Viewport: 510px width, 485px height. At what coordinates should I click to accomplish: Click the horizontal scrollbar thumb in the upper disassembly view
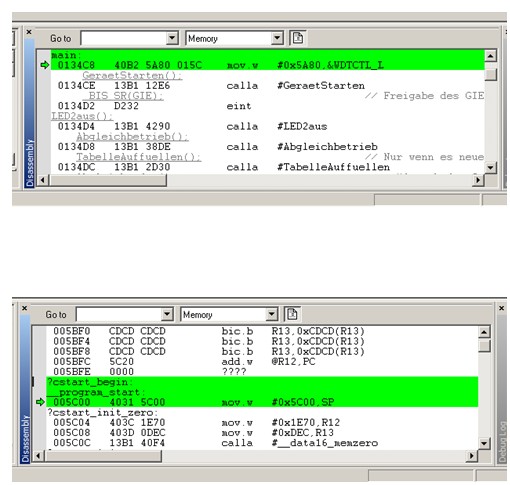(x=107, y=180)
